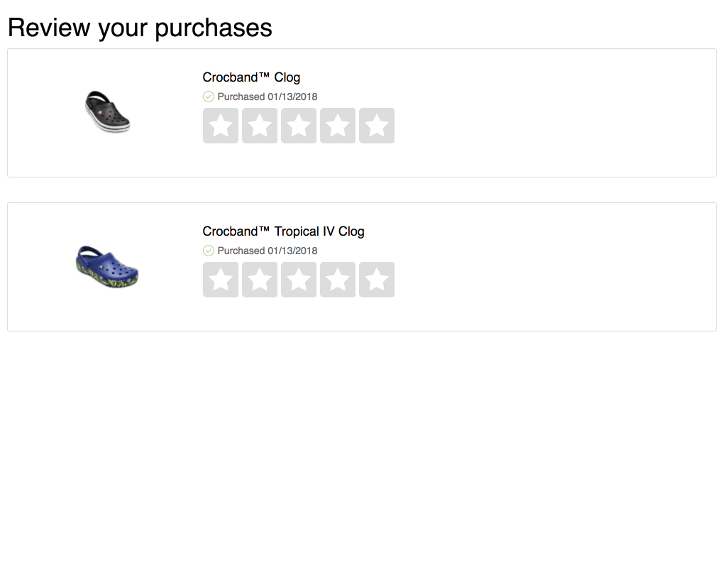The image size is (728, 570).
Task: Rate Crocband Clog one star
Action: pyautogui.click(x=221, y=126)
